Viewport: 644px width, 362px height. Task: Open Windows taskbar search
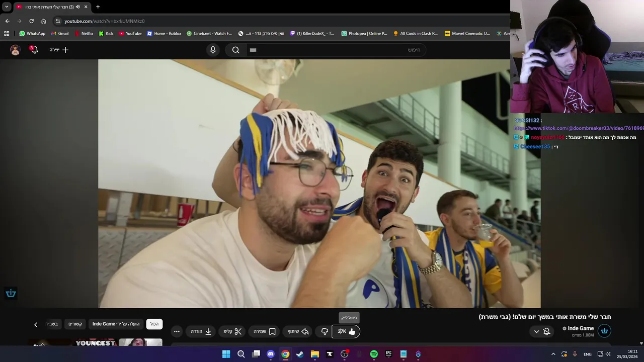[x=241, y=354]
